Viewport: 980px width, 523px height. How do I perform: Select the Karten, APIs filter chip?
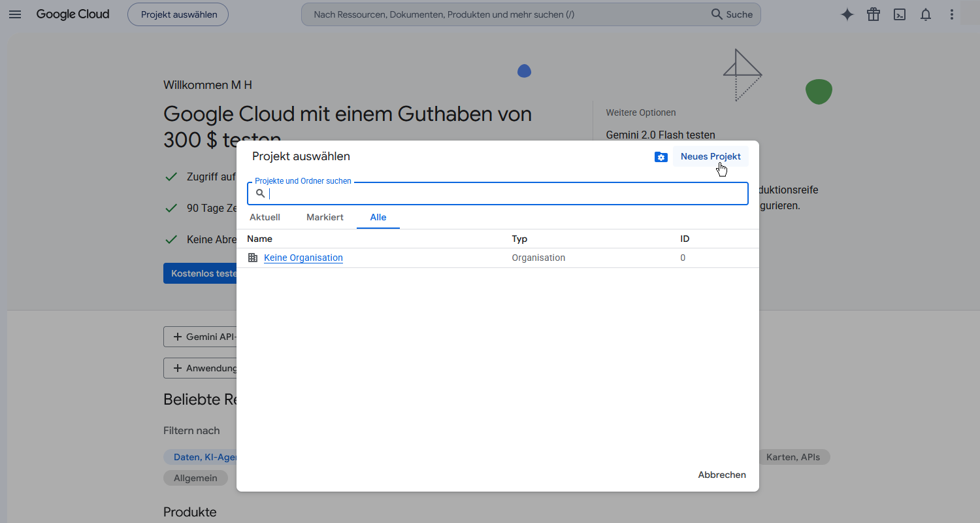pyautogui.click(x=793, y=457)
